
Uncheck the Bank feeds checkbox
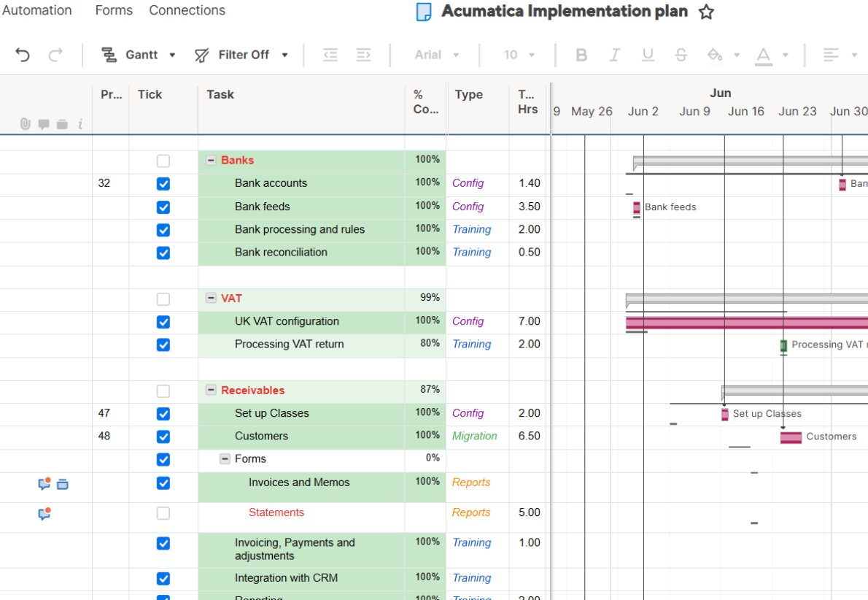point(163,207)
